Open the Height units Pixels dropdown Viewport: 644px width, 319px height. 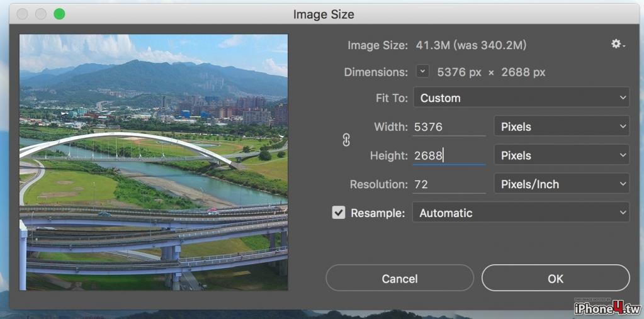(562, 155)
